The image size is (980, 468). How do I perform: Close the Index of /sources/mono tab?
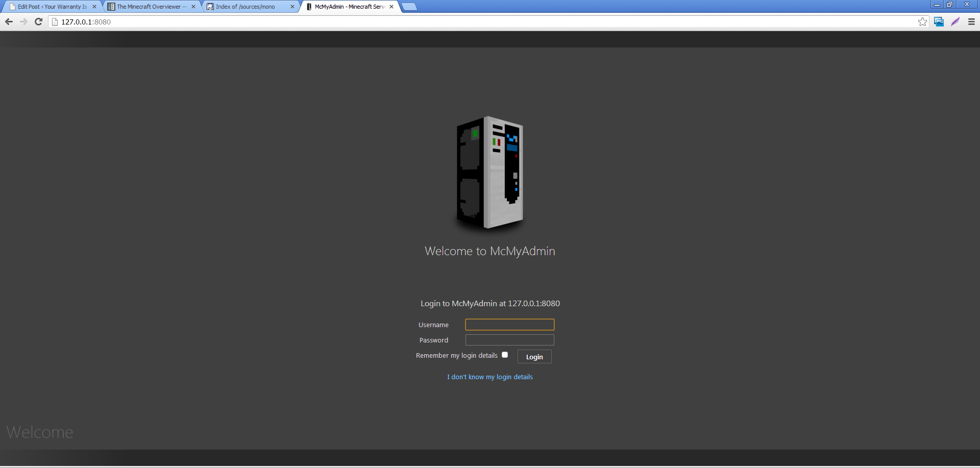(292, 7)
